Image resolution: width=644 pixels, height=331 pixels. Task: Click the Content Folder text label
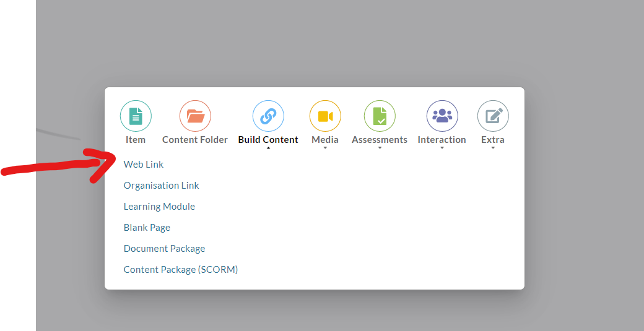[194, 140]
